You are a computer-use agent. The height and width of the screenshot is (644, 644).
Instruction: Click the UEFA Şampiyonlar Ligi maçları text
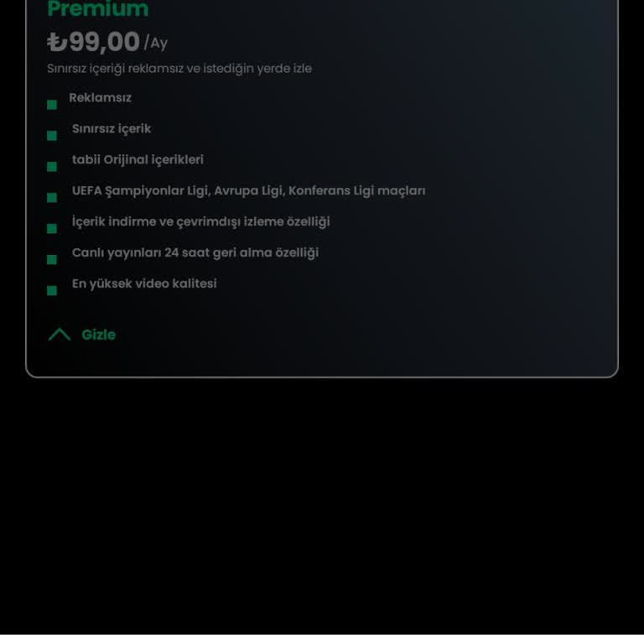pyautogui.click(x=248, y=191)
